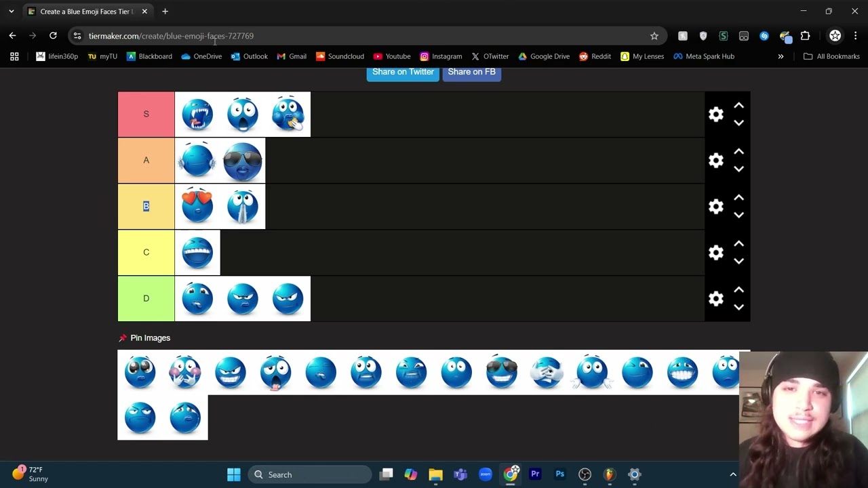This screenshot has width=868, height=488.
Task: Open settings gear for A tier row
Action: click(716, 161)
